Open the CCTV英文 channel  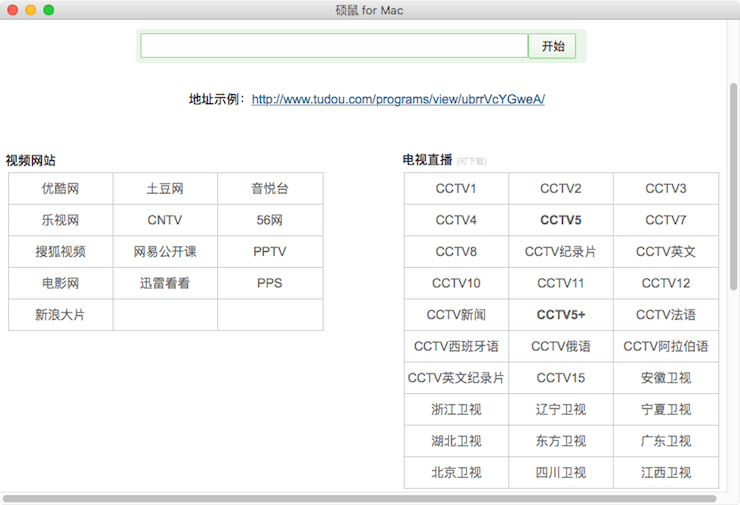(x=665, y=252)
